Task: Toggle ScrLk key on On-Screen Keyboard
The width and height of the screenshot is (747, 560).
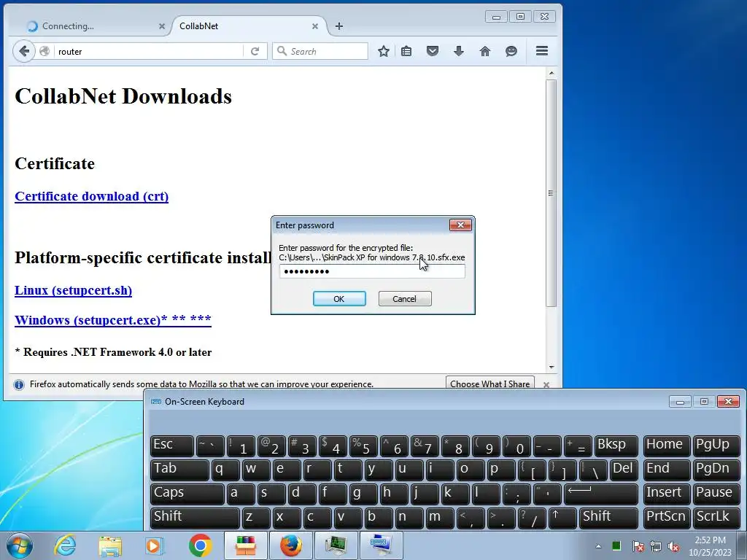Action: (x=716, y=518)
